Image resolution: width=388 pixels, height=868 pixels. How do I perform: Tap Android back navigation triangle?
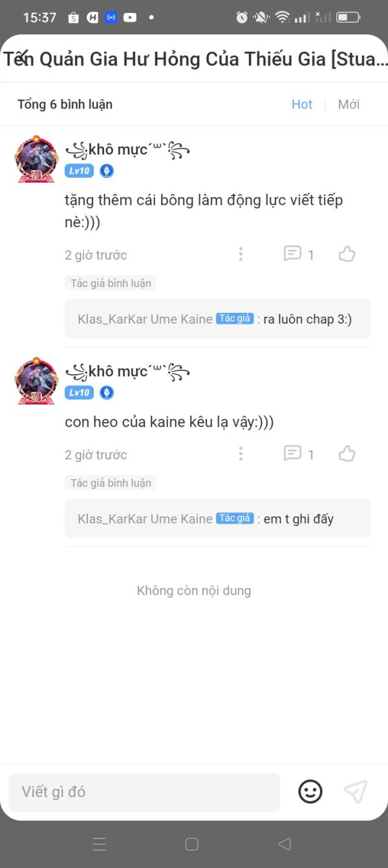[285, 844]
